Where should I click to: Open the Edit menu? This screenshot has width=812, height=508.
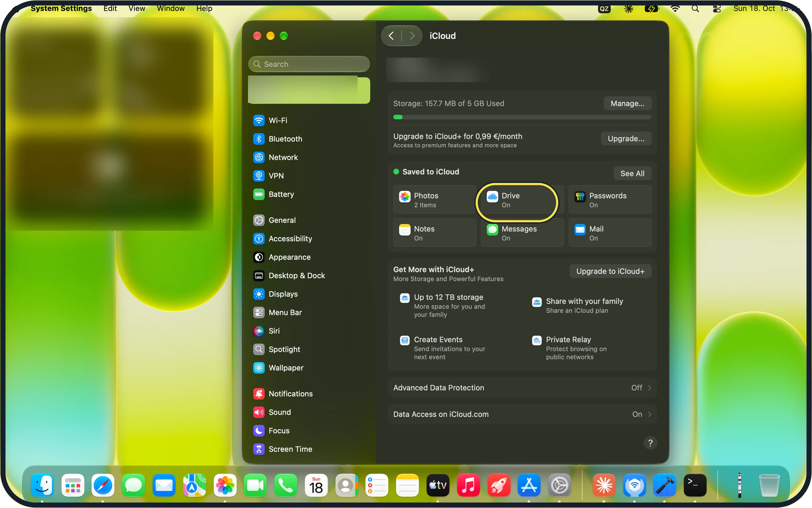pos(110,8)
